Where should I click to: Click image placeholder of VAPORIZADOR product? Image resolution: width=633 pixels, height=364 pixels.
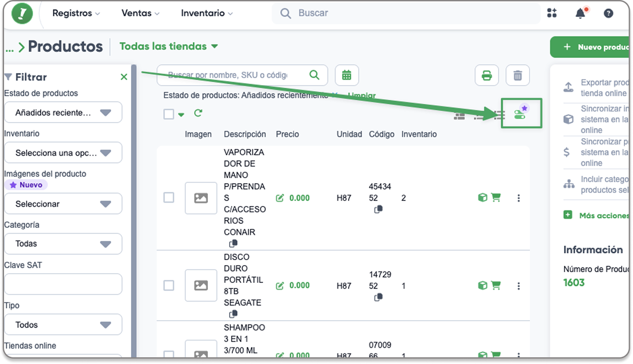(x=201, y=198)
